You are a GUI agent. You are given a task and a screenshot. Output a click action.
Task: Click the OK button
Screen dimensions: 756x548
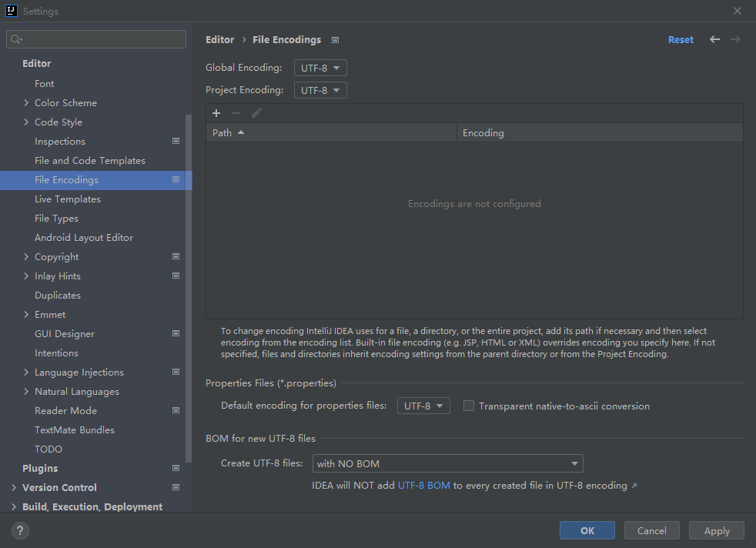coord(587,530)
